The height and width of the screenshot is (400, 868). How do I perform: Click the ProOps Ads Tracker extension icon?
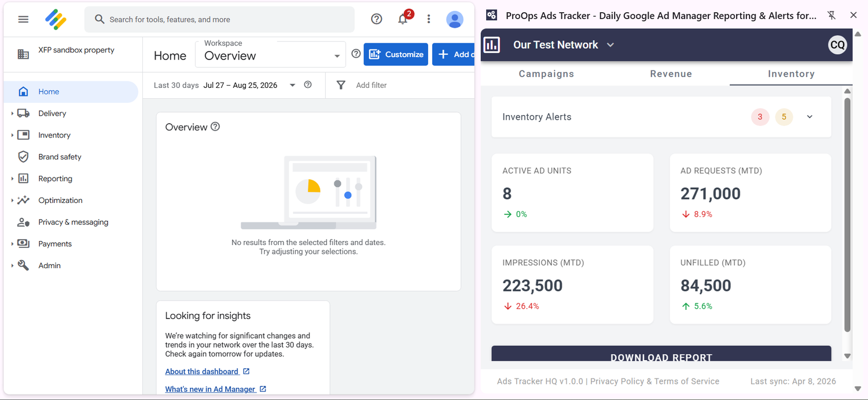pos(491,16)
